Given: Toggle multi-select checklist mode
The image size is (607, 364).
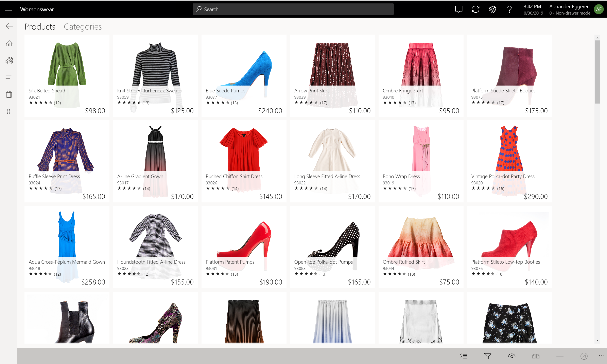Looking at the screenshot, I should click(x=464, y=356).
